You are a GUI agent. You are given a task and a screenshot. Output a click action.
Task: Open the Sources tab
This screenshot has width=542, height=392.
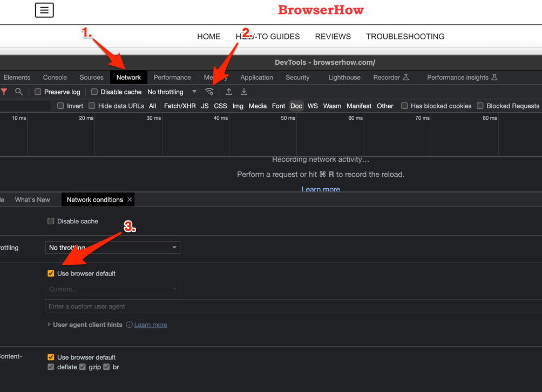(92, 77)
